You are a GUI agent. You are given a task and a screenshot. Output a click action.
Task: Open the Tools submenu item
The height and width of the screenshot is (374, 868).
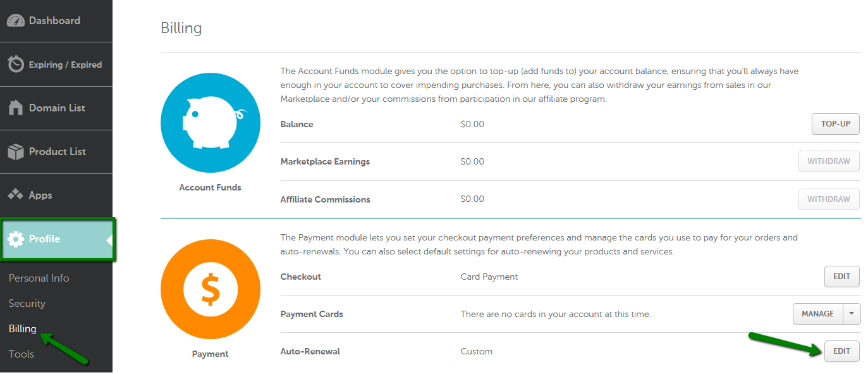point(21,354)
